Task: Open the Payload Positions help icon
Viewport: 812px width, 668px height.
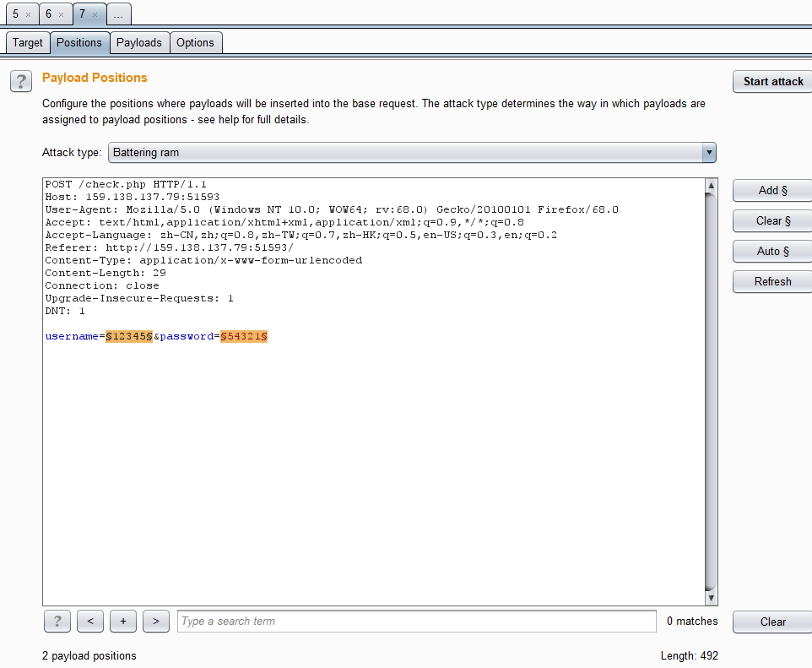Action: click(x=20, y=81)
